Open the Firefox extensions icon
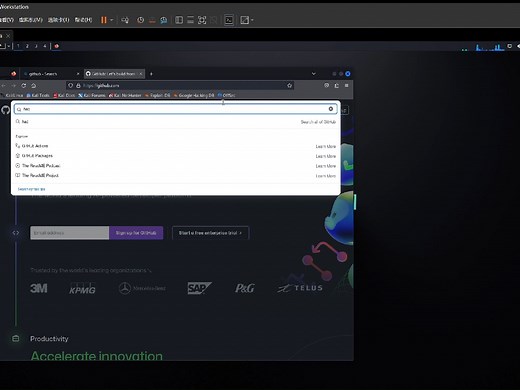Image resolution: width=520 pixels, height=390 pixels. [337, 86]
